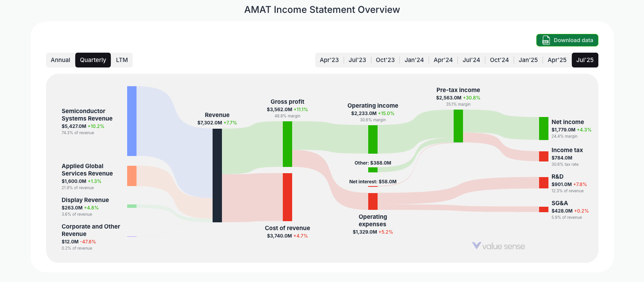Click the small green Other income bar
644x282 pixels.
(x=373, y=170)
